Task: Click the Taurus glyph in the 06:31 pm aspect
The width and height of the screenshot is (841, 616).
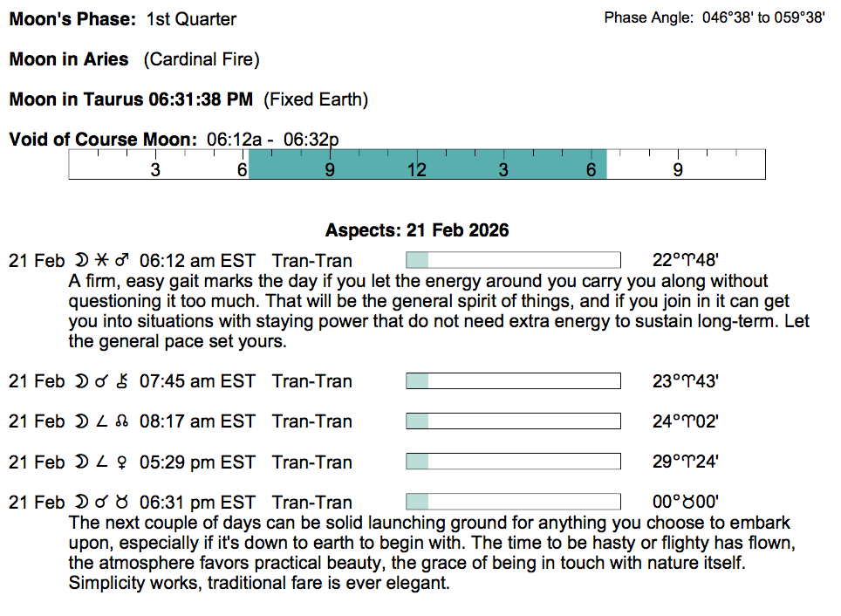Action: [123, 503]
